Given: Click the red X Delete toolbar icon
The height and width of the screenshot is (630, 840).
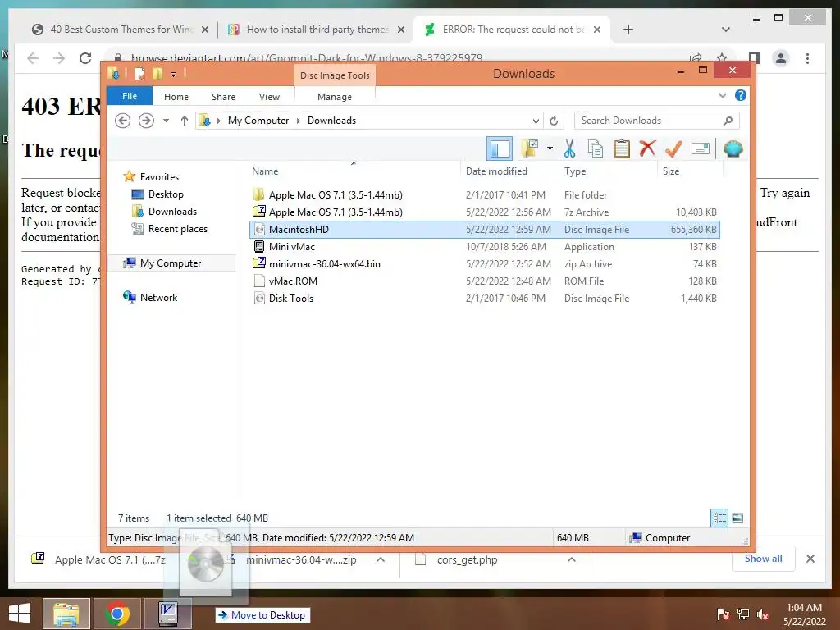Looking at the screenshot, I should click(x=648, y=148).
